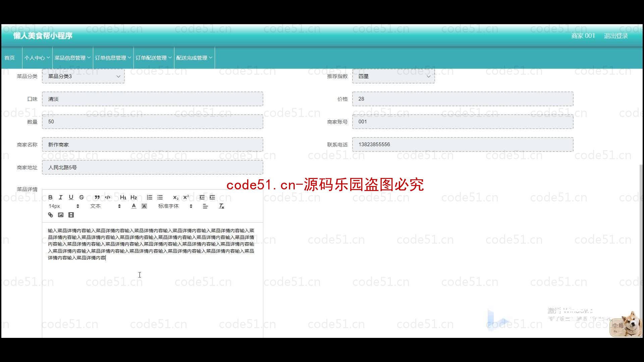This screenshot has width=644, height=362.
Task: Click the 推荐指数 field label
Action: pyautogui.click(x=337, y=76)
